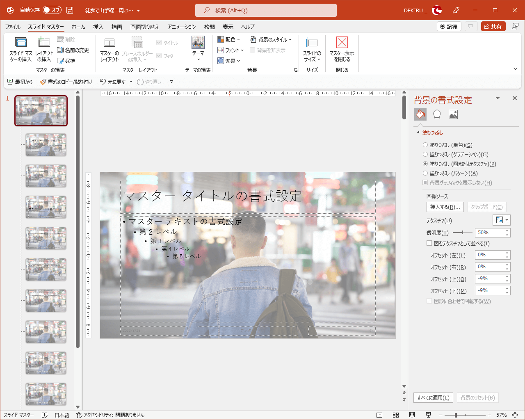Open the picture fill settings icon

point(453,114)
